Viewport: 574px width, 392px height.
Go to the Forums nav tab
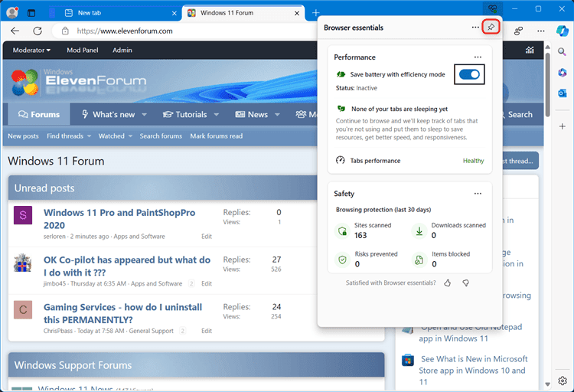click(39, 114)
